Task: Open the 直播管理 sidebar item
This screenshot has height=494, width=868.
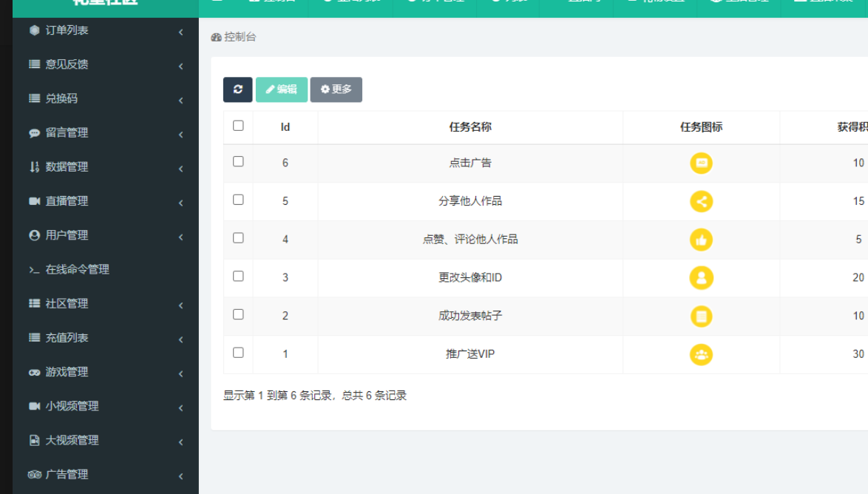Action: point(67,201)
